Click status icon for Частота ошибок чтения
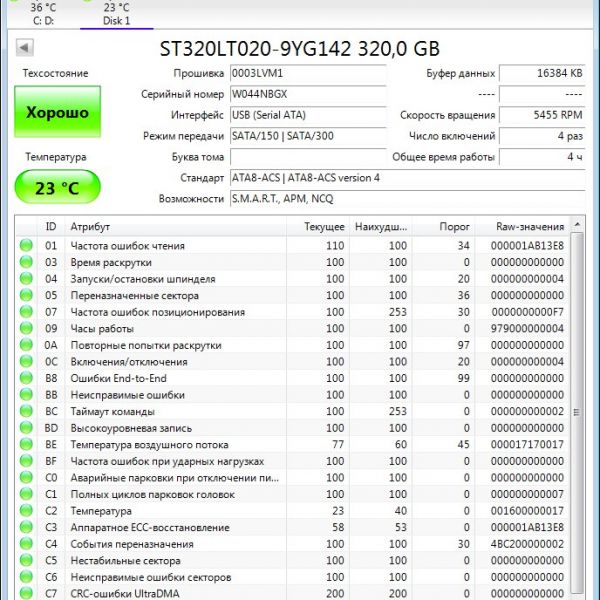This screenshot has width=600, height=600. click(x=26, y=245)
